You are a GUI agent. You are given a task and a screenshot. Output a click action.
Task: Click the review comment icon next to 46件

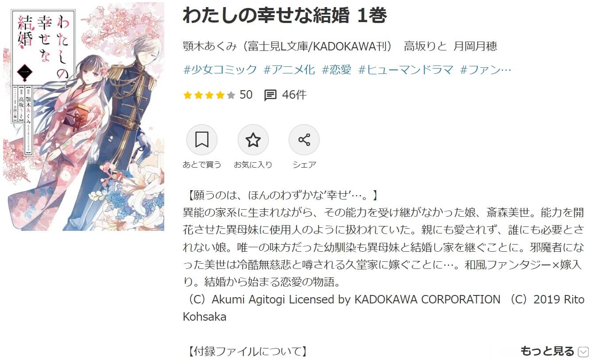[270, 95]
